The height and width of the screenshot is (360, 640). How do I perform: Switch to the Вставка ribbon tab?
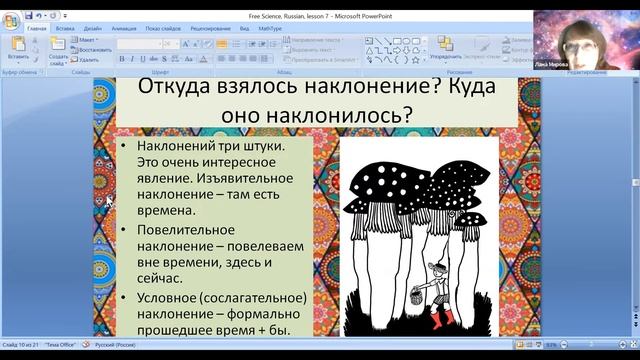65,29
